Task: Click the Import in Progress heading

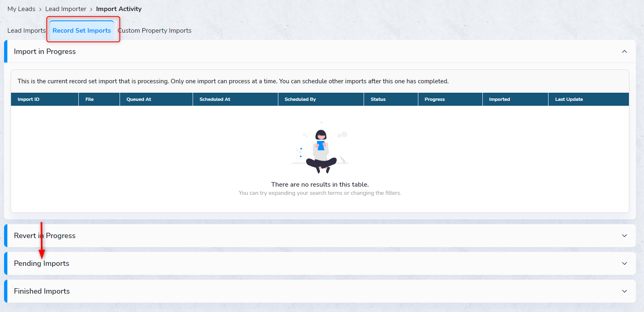Action: point(45,51)
